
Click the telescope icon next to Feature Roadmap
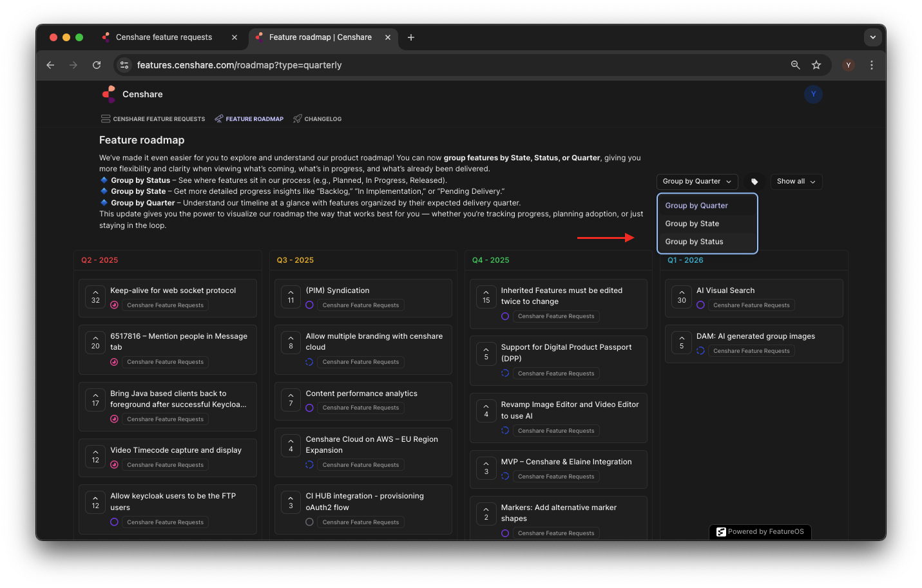(218, 119)
